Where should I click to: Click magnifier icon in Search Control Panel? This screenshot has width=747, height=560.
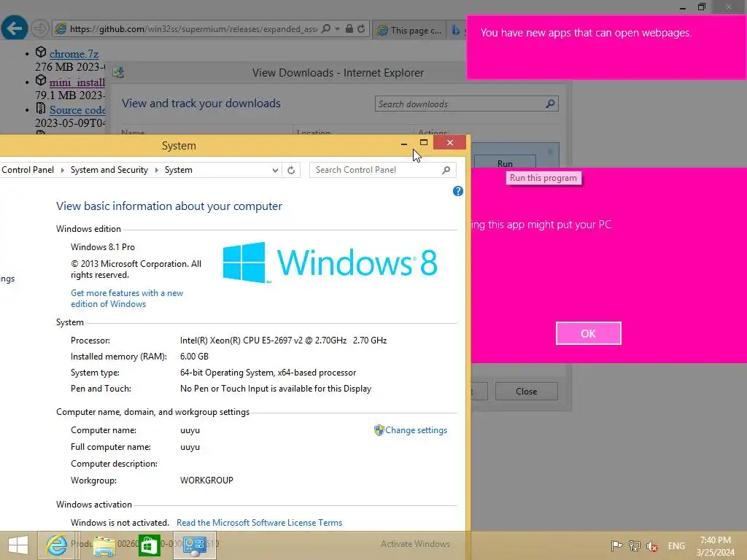point(446,170)
